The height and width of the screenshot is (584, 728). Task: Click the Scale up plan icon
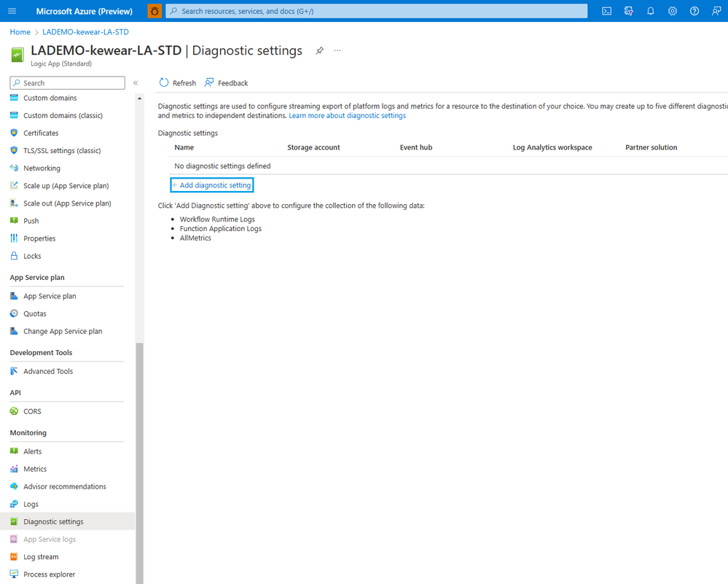[14, 186]
